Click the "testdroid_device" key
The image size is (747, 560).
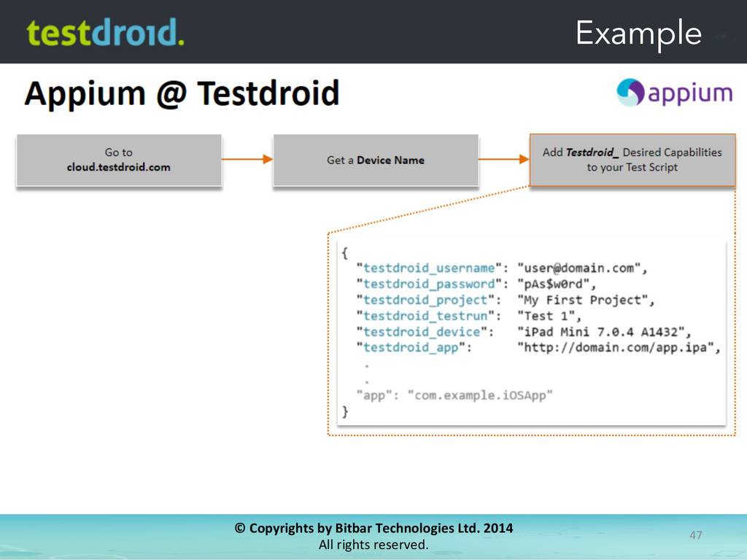(x=422, y=332)
